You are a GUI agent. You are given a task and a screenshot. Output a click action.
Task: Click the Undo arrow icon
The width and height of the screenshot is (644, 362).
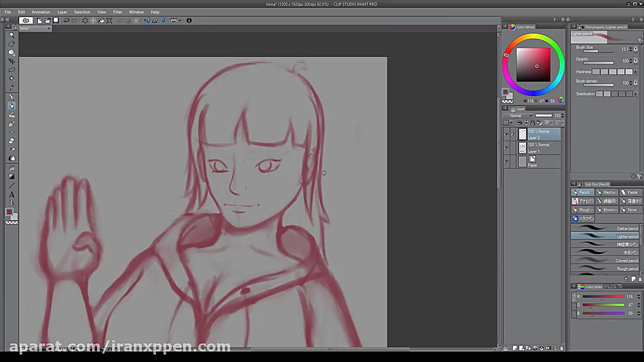pyautogui.click(x=66, y=21)
